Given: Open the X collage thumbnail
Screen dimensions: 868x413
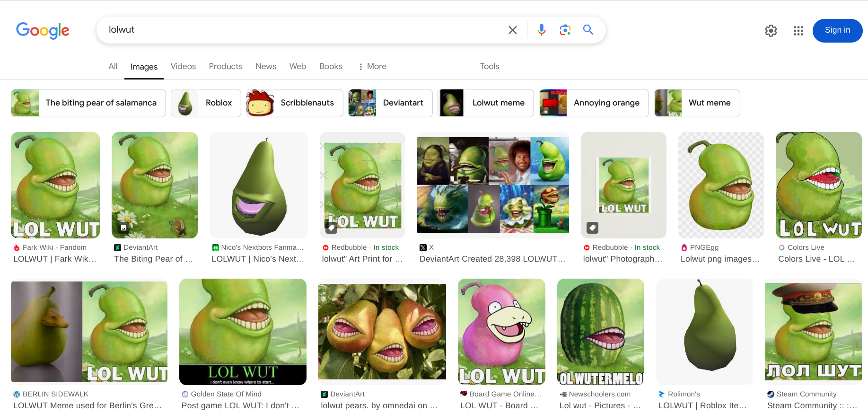Looking at the screenshot, I should 493,185.
